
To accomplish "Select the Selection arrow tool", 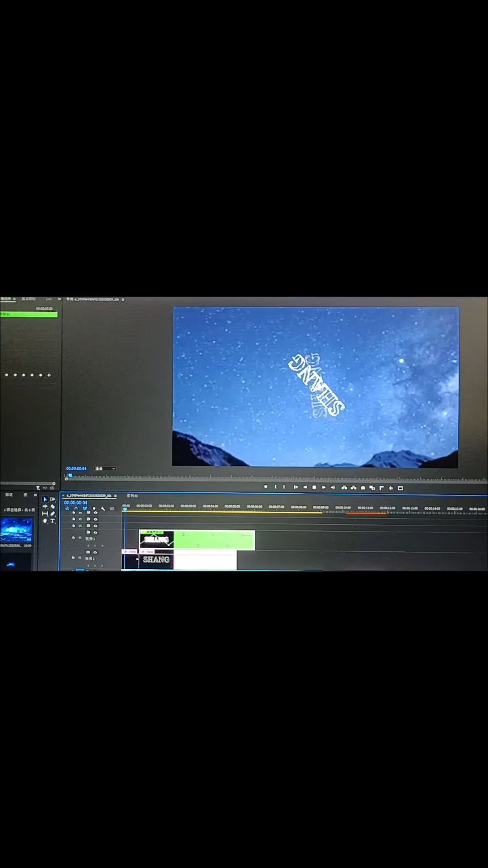I will pyautogui.click(x=45, y=499).
